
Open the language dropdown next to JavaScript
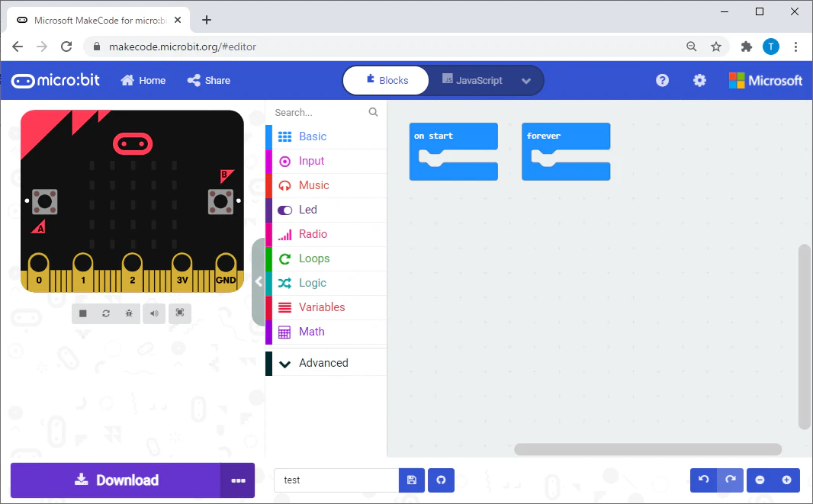coord(526,81)
